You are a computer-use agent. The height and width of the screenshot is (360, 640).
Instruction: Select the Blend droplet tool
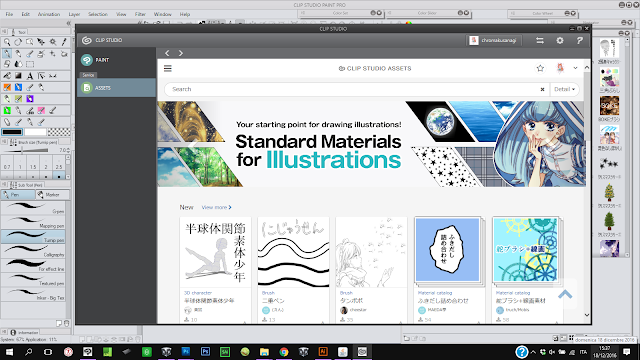pyautogui.click(x=18, y=64)
